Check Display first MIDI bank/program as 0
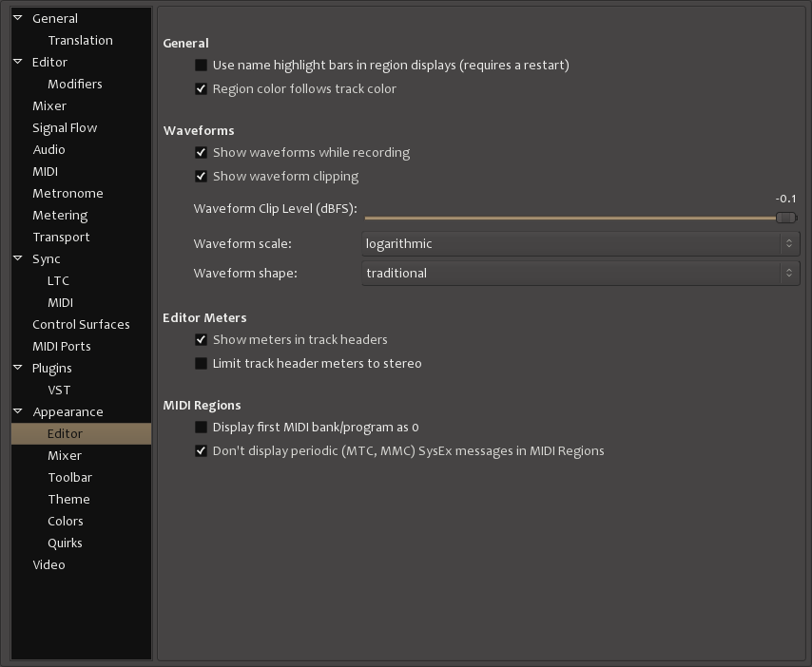The width and height of the screenshot is (812, 667). [x=201, y=428]
